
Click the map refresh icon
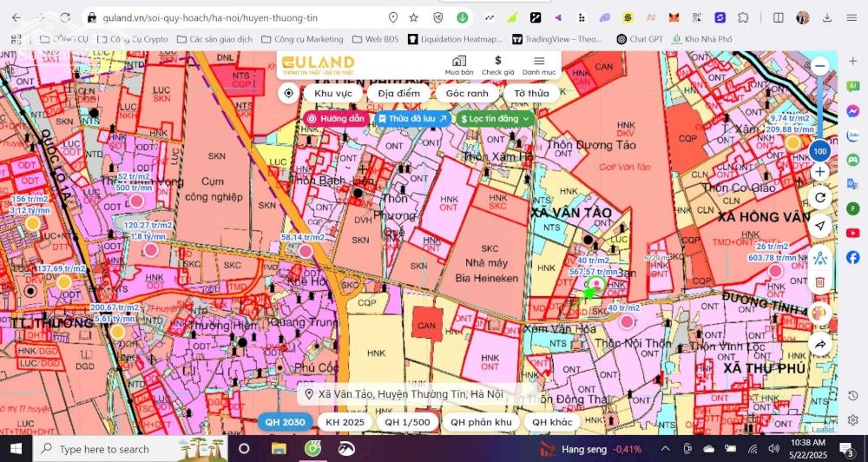(x=819, y=198)
